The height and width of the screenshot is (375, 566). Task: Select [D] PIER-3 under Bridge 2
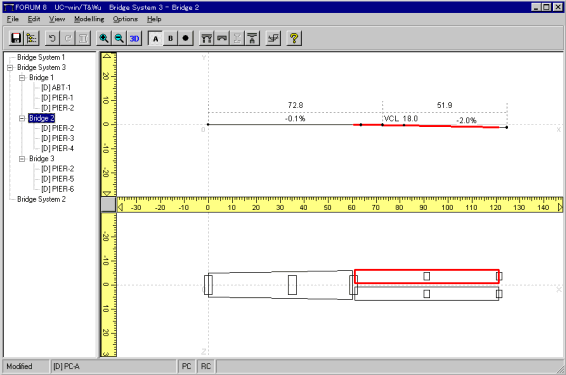pos(57,138)
